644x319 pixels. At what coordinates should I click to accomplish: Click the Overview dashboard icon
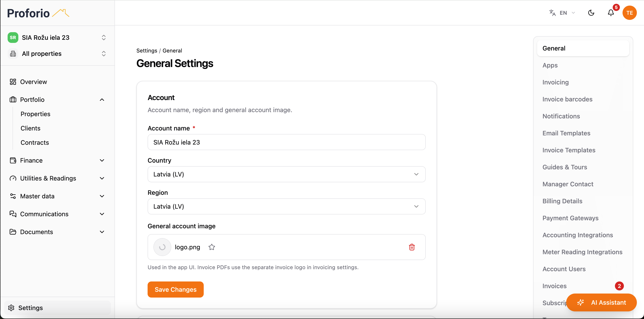click(13, 82)
